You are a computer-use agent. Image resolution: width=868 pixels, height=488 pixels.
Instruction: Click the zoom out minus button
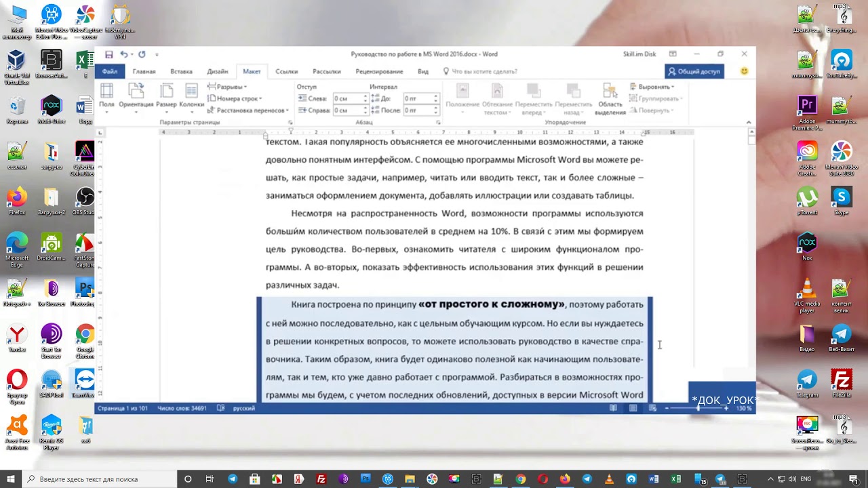(666, 408)
